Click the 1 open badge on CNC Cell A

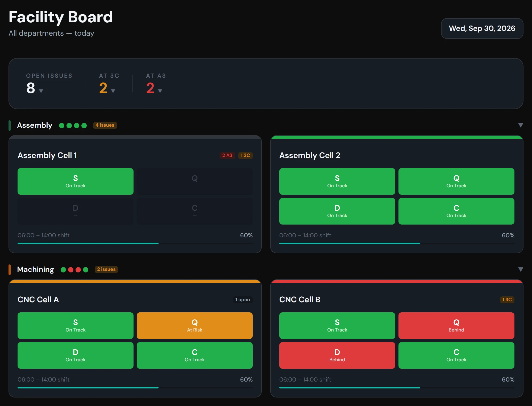243,300
